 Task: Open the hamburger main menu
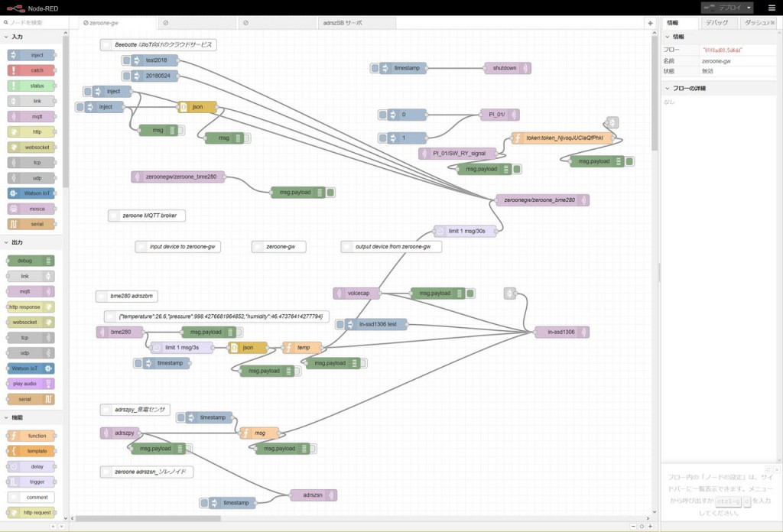pos(771,8)
